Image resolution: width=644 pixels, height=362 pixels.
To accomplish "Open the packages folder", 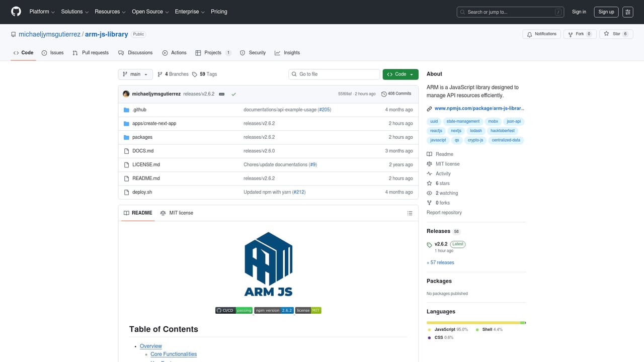I will click(142, 137).
